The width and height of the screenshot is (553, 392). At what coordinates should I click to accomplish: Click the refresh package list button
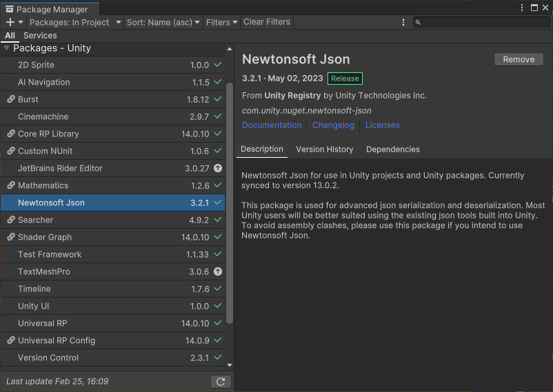[221, 382]
